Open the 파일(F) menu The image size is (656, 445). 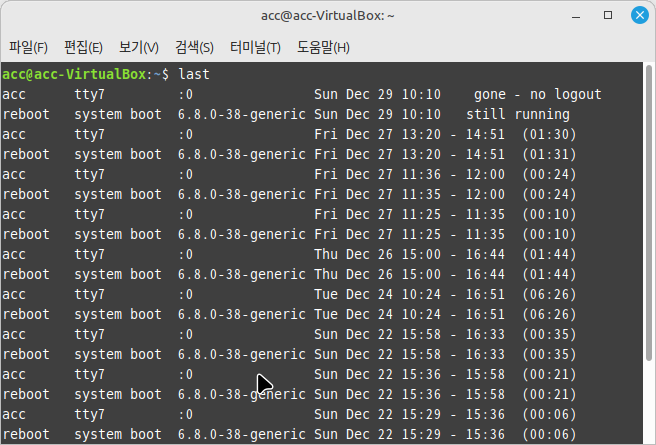28,47
